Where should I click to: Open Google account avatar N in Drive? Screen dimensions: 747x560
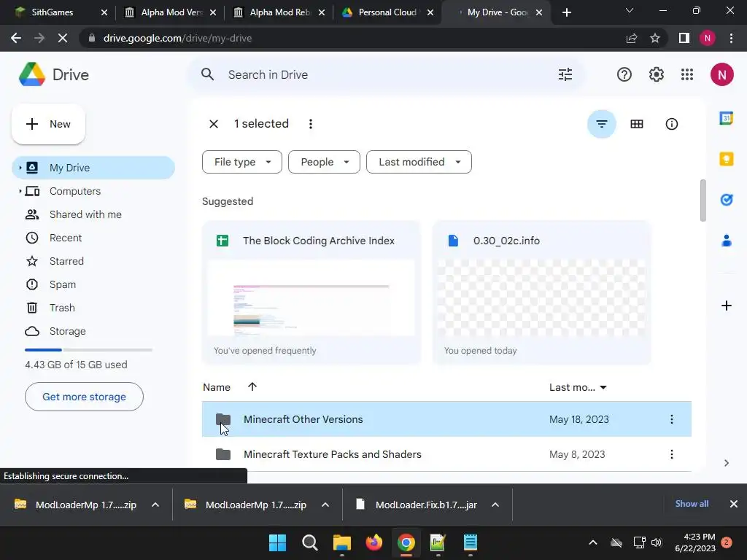click(721, 75)
